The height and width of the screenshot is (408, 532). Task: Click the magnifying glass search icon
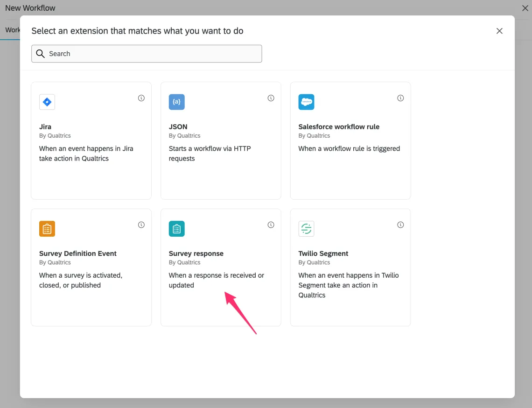point(41,54)
